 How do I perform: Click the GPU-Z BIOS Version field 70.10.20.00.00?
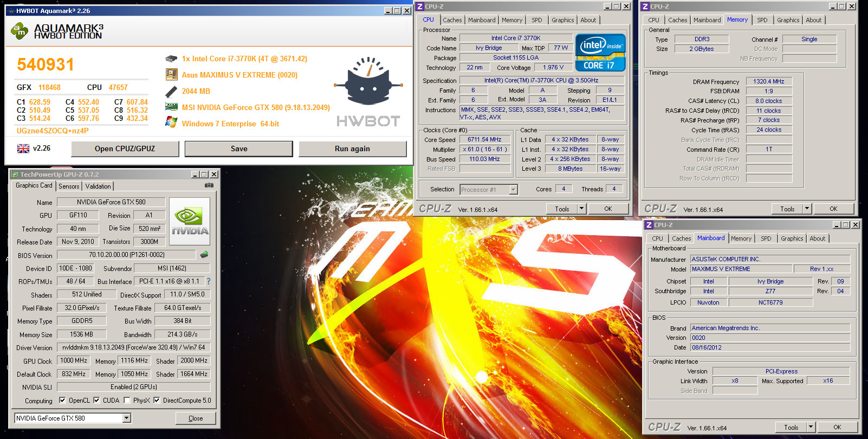point(127,255)
